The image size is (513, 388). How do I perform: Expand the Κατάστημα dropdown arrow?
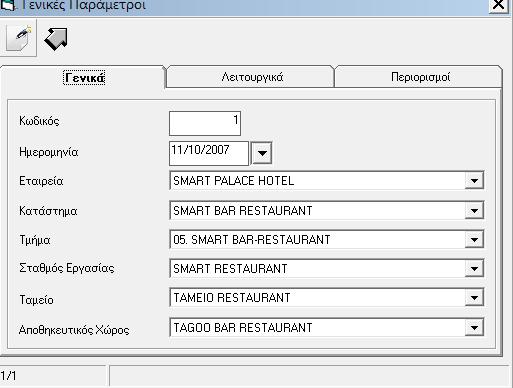point(474,211)
